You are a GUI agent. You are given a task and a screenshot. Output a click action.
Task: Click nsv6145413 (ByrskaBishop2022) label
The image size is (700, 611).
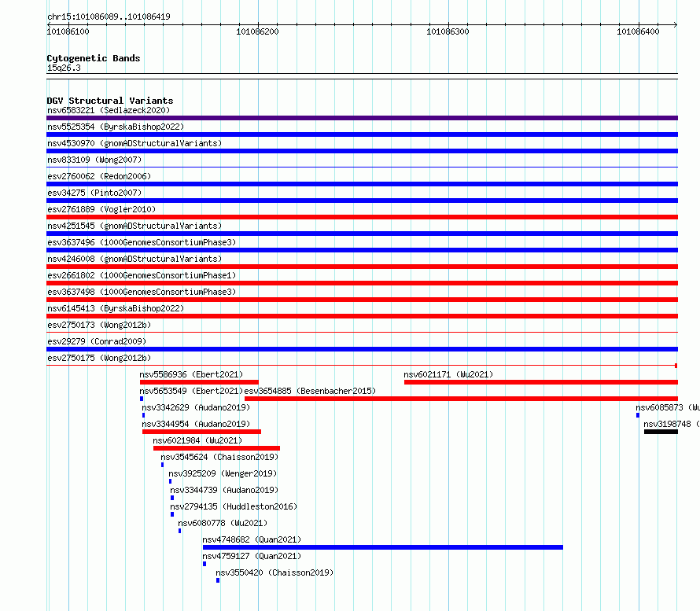(116, 308)
